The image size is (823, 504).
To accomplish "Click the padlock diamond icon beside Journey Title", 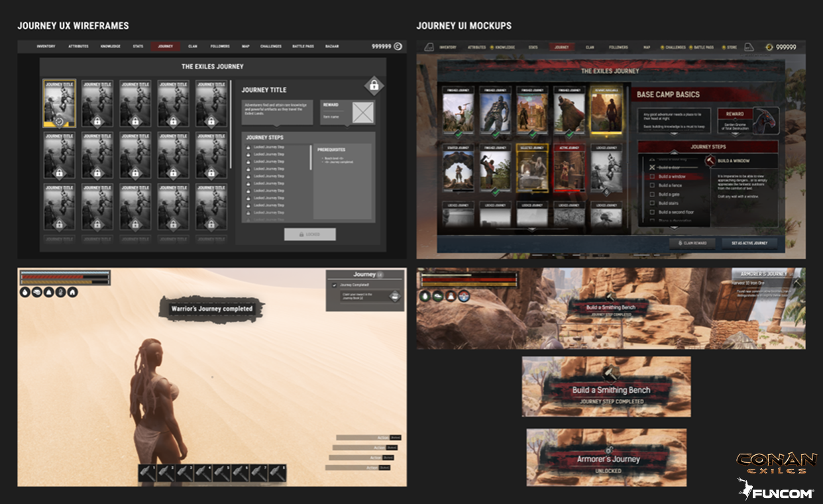I will 374,85.
